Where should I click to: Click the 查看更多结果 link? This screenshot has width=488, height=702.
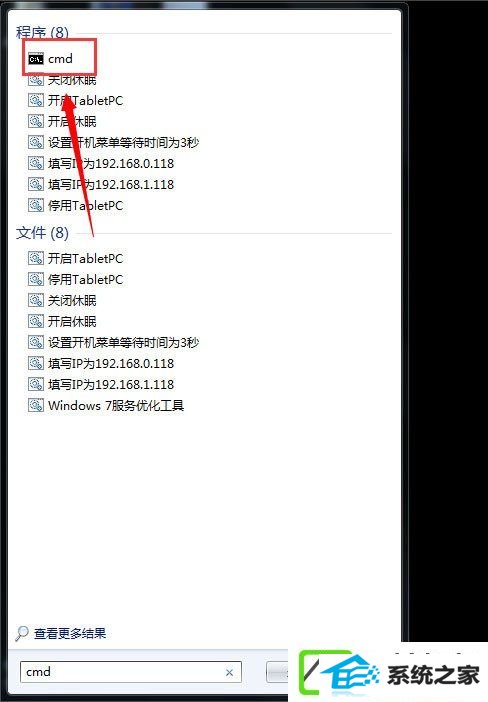70,634
